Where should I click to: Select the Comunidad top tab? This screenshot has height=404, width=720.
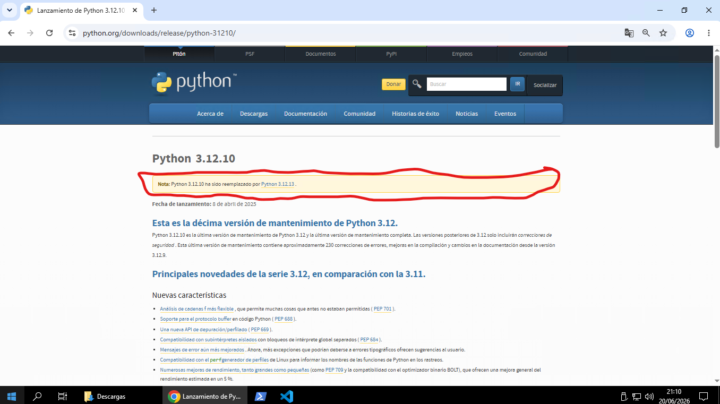[x=533, y=54]
